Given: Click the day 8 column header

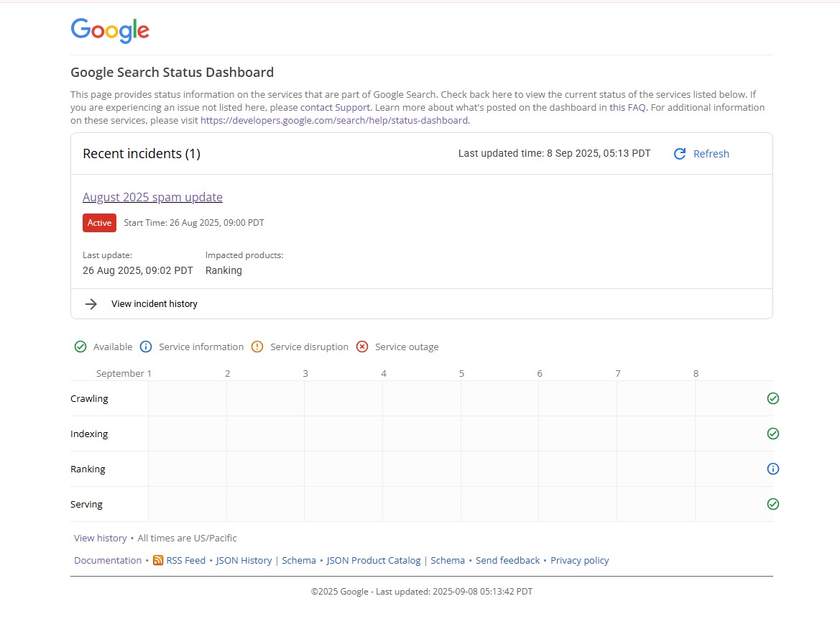Looking at the screenshot, I should (x=696, y=374).
